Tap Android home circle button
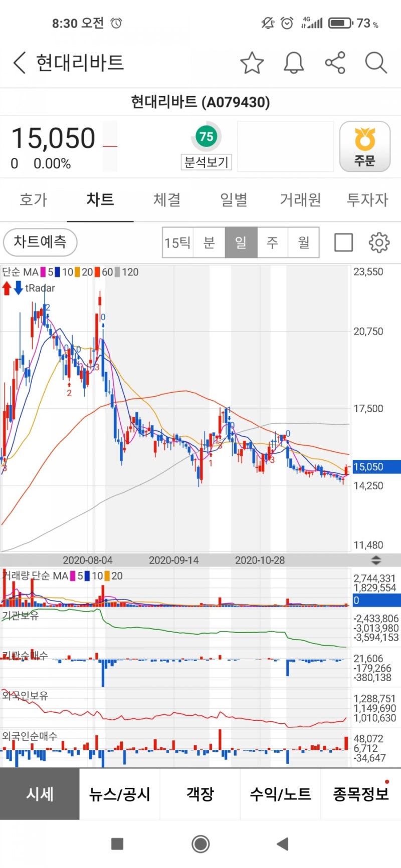The image size is (401, 868). pyautogui.click(x=200, y=844)
